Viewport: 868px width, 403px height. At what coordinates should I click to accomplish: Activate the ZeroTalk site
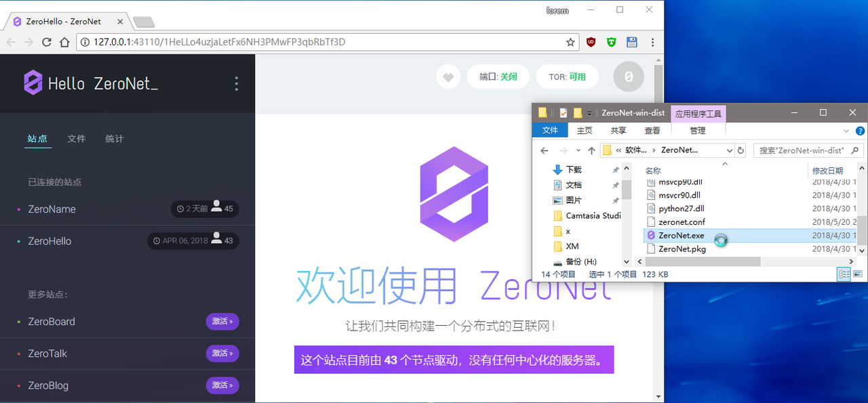coord(222,354)
